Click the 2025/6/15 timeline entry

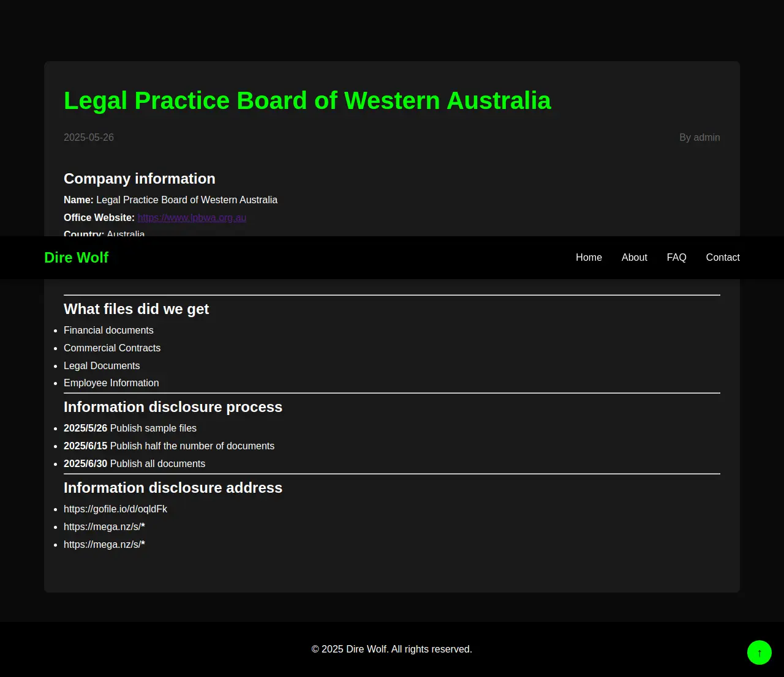pos(168,446)
